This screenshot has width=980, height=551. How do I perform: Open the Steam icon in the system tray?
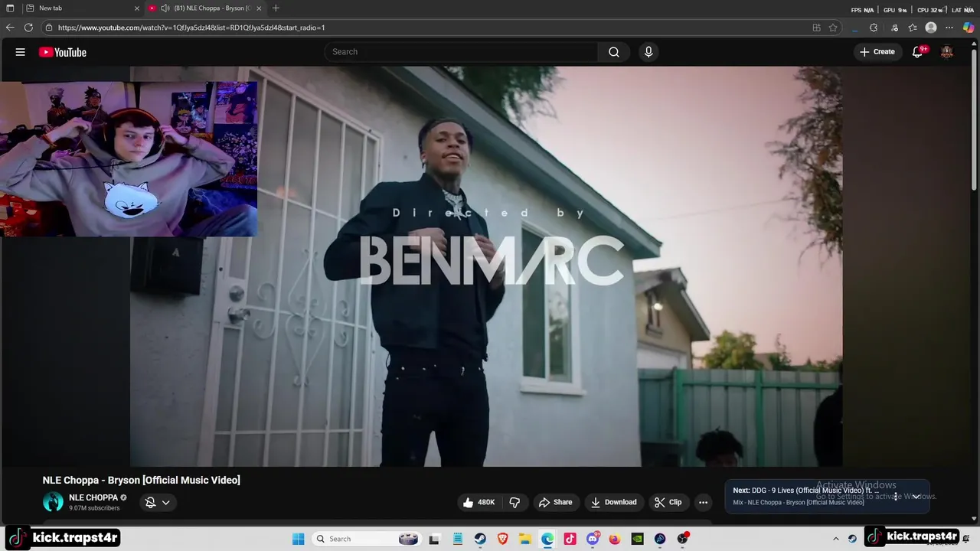pyautogui.click(x=852, y=539)
